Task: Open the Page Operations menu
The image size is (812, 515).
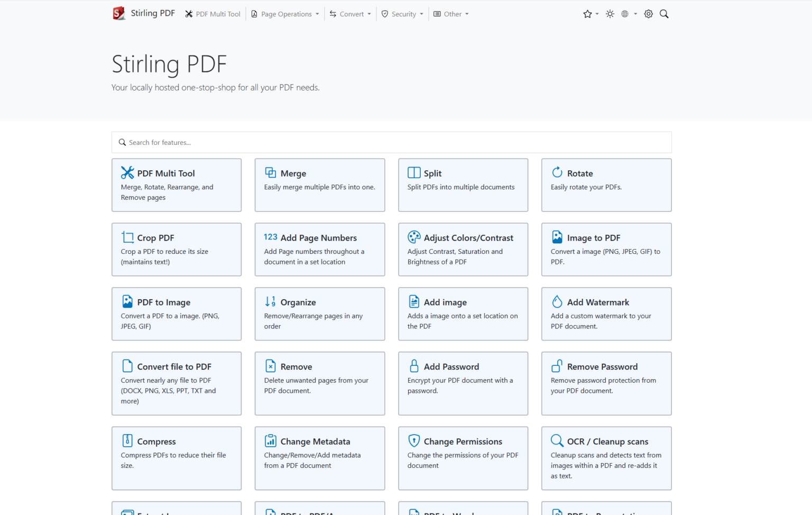Action: point(285,14)
